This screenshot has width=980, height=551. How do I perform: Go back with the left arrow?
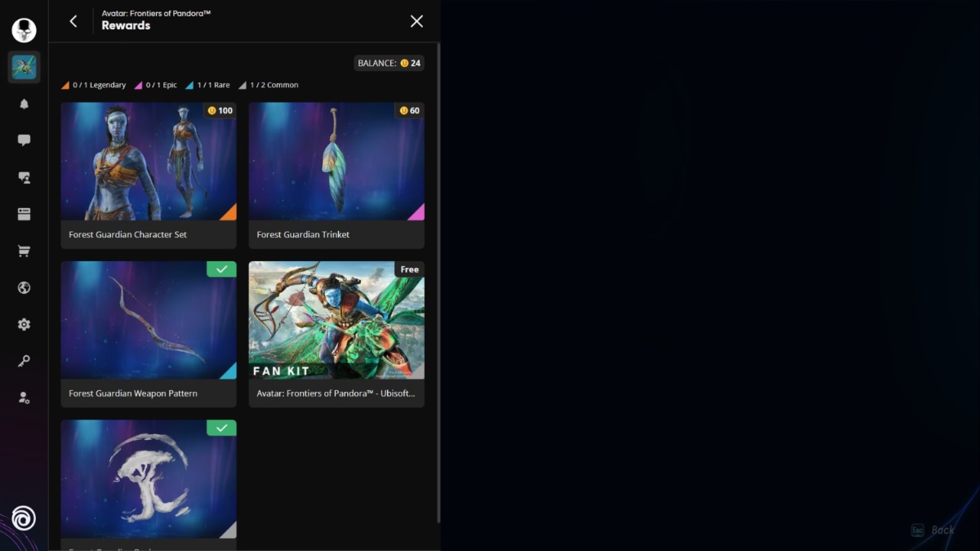(x=73, y=21)
